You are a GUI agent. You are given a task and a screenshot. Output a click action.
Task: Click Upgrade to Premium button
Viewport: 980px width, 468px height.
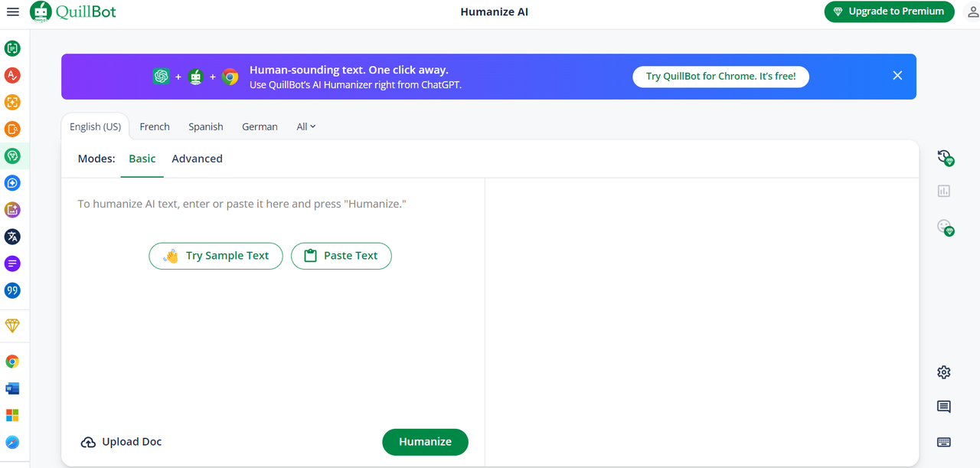(890, 11)
